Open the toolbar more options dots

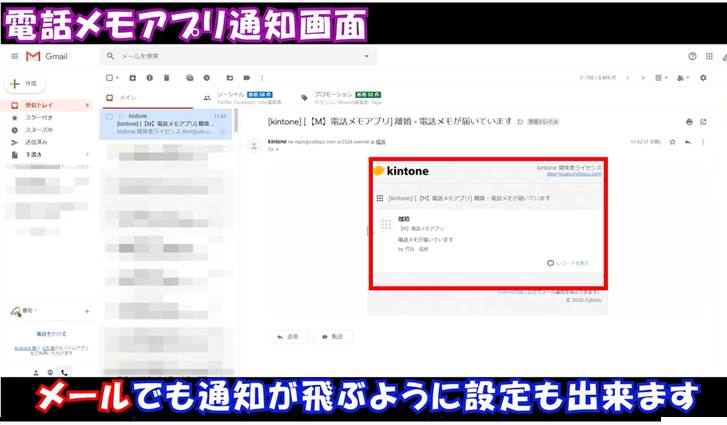(262, 78)
